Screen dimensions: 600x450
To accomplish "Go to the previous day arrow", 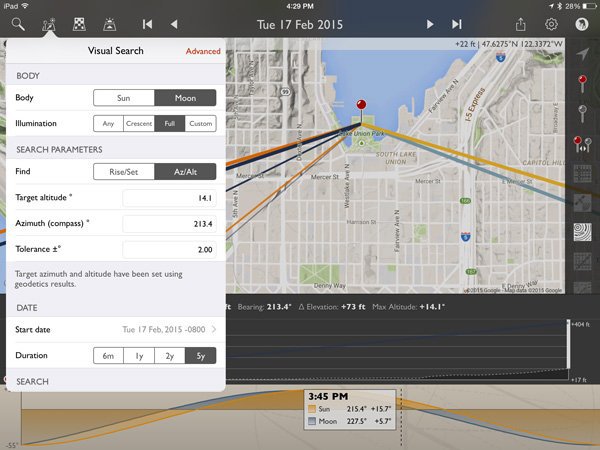I will [x=174, y=24].
